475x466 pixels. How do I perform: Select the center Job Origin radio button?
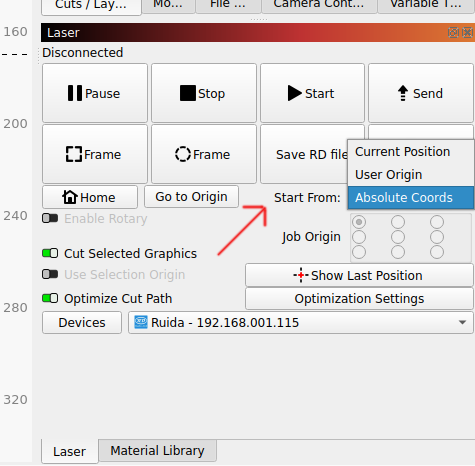point(398,237)
